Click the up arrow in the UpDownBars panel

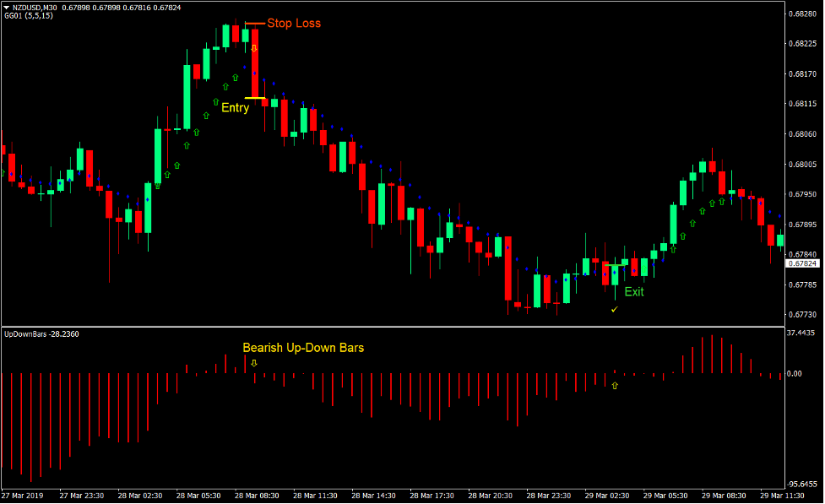(615, 385)
